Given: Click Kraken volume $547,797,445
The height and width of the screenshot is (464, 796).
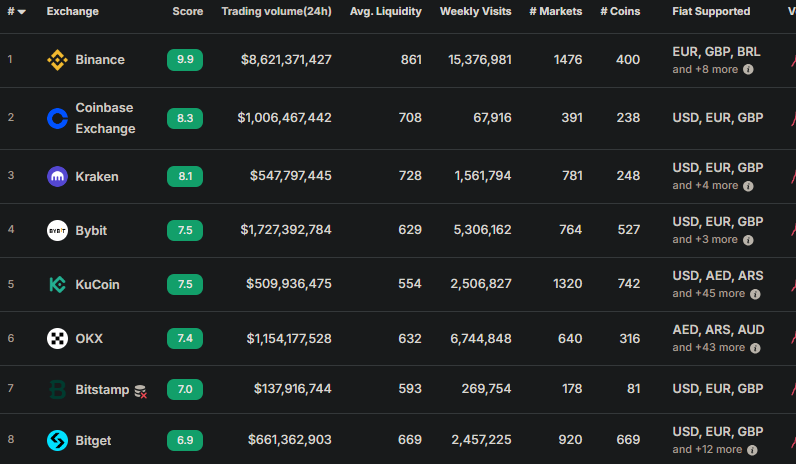Looking at the screenshot, I should (x=290, y=176).
